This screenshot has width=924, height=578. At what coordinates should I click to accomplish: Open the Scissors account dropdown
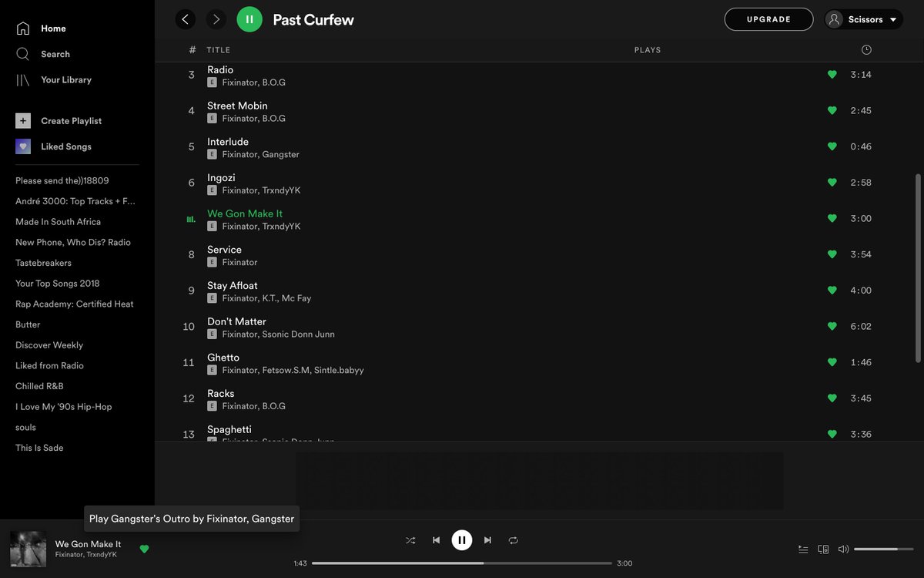pyautogui.click(x=863, y=19)
